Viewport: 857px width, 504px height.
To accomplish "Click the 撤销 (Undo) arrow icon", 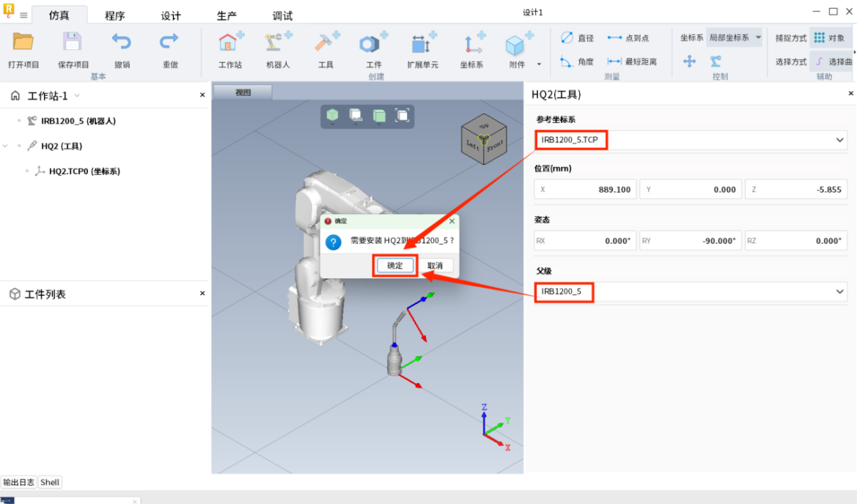I will pos(122,42).
